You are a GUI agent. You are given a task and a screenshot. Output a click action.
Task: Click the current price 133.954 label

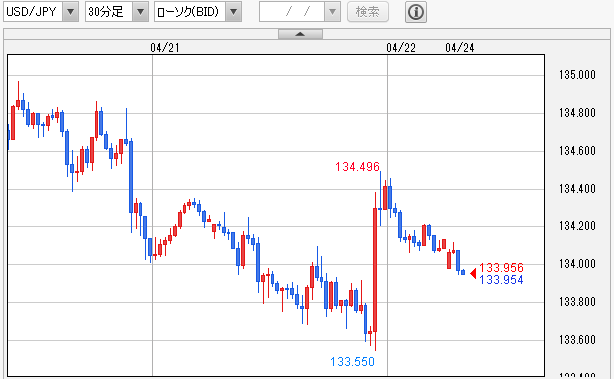[x=501, y=280]
